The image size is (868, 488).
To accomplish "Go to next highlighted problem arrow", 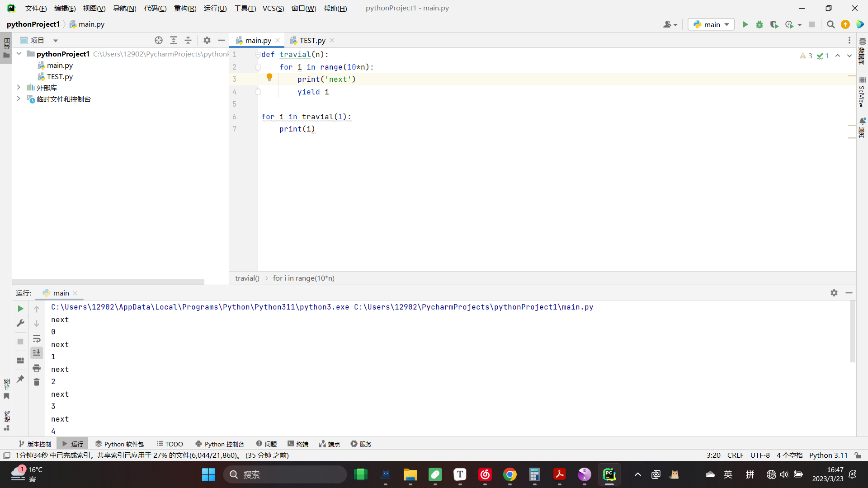I will coord(849,56).
